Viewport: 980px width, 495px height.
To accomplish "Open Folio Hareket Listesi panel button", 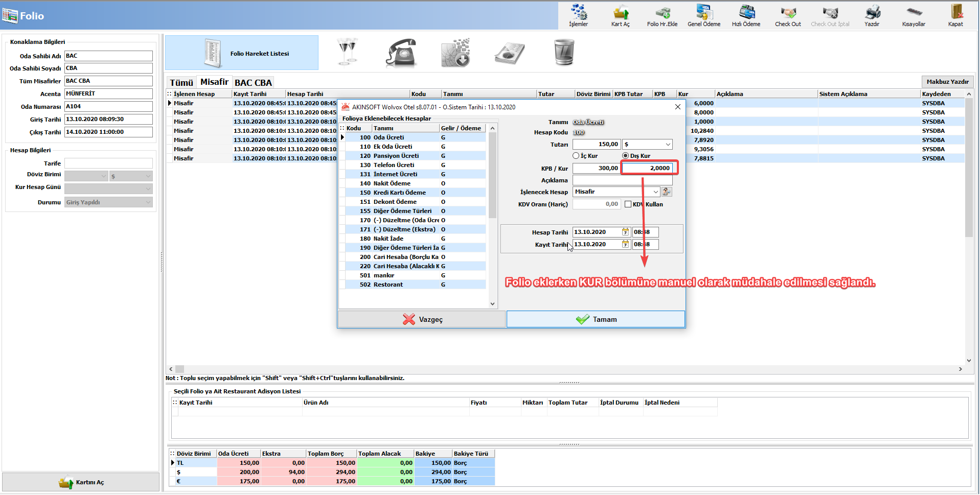I will coord(242,53).
